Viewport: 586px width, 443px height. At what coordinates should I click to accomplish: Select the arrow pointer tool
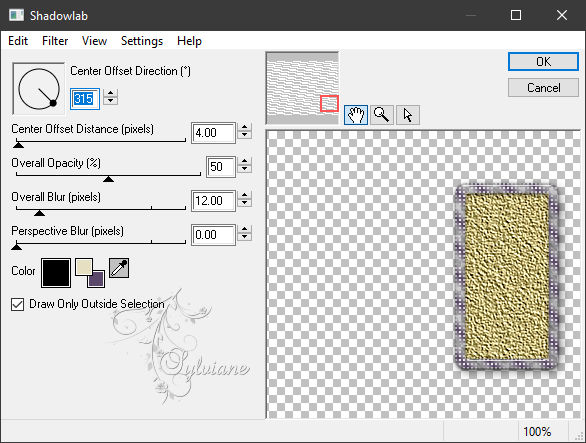[408, 115]
